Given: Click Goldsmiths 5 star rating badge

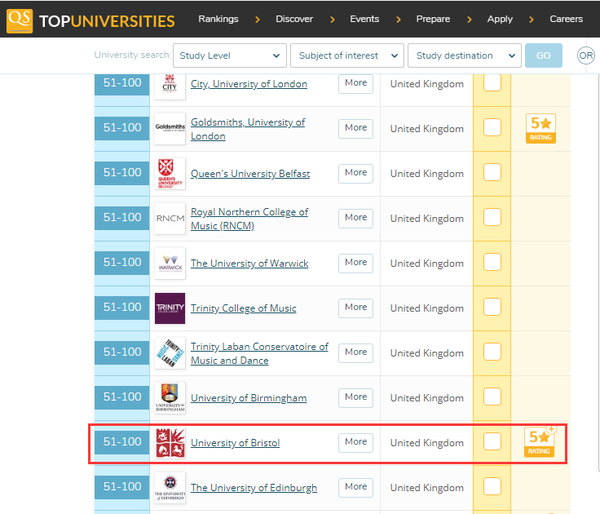Looking at the screenshot, I should click(541, 129).
